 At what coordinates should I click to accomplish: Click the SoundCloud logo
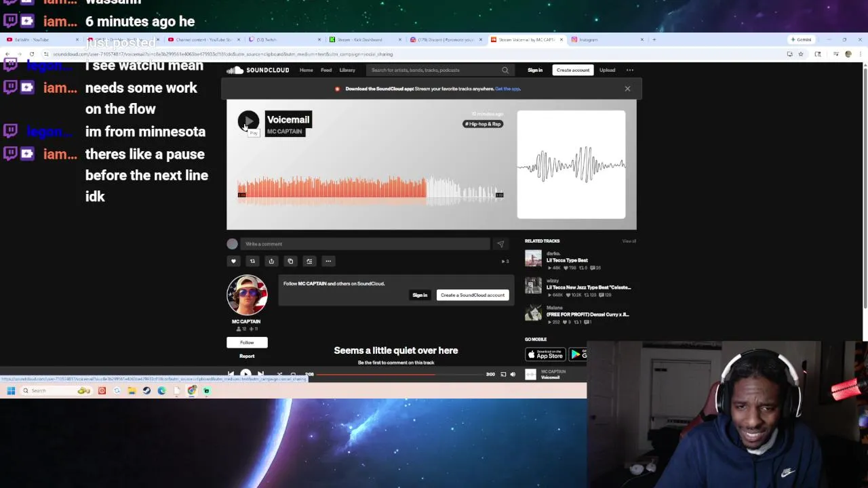click(x=258, y=70)
